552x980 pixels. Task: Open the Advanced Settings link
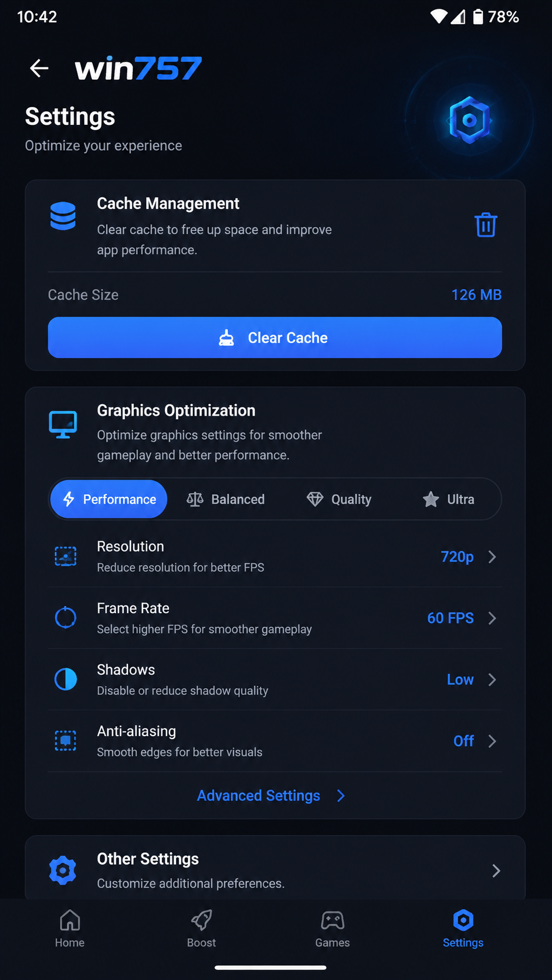tap(271, 795)
